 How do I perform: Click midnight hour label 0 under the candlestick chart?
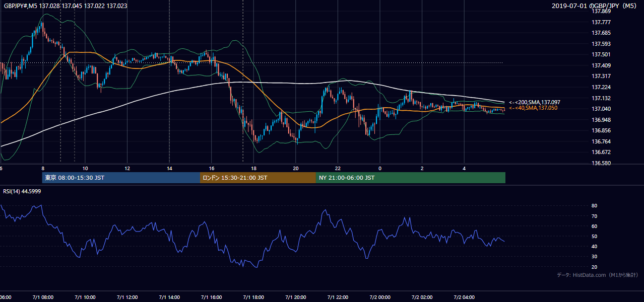(380, 169)
